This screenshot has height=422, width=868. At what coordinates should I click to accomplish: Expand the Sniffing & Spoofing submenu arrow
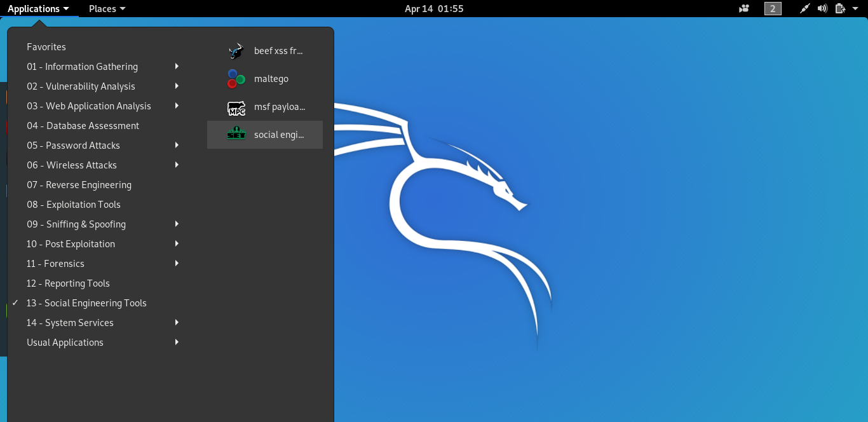[x=177, y=224]
